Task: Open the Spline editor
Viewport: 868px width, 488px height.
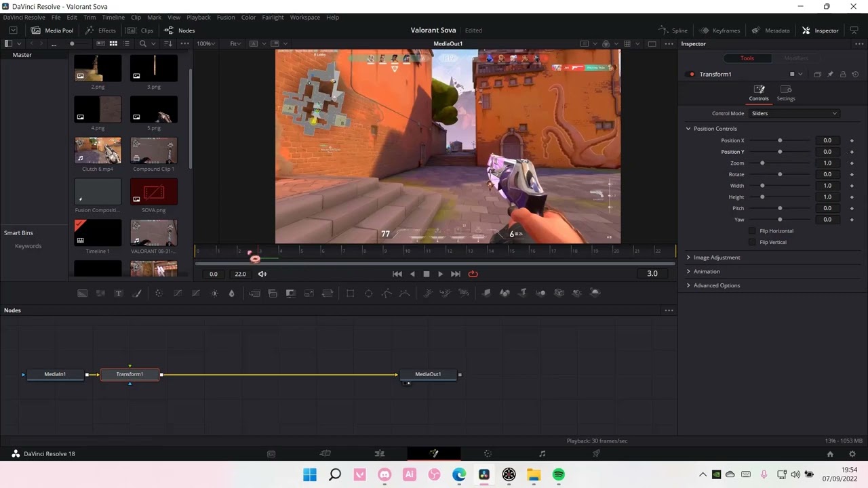Action: 673,30
